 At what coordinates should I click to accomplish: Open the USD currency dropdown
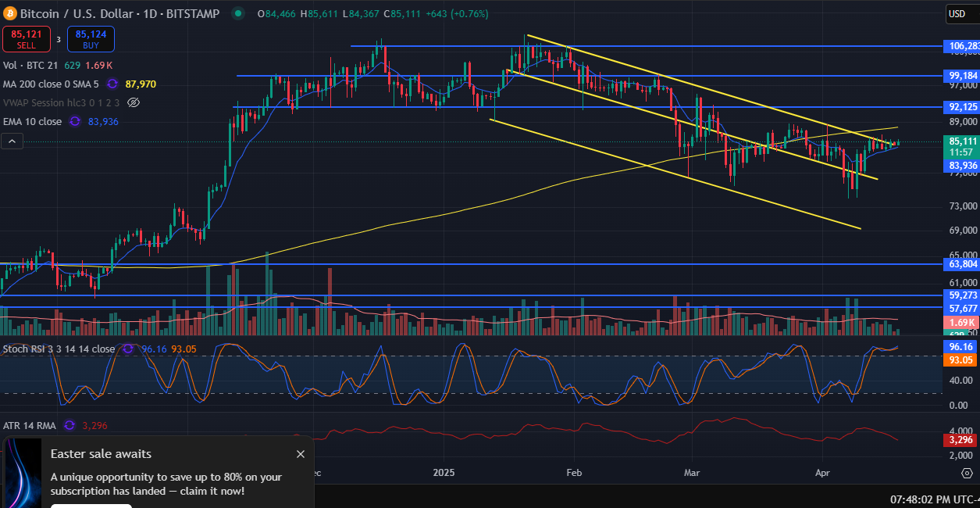[957, 13]
